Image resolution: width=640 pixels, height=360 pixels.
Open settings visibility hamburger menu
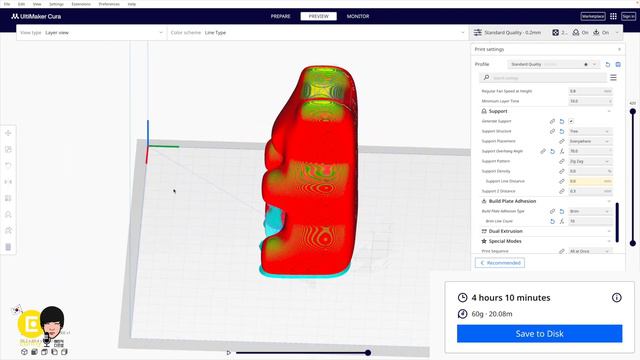(x=613, y=78)
